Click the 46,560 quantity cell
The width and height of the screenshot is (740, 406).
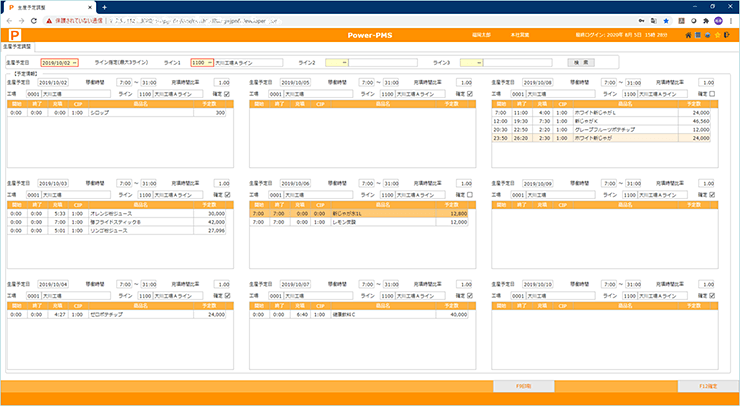pos(694,121)
